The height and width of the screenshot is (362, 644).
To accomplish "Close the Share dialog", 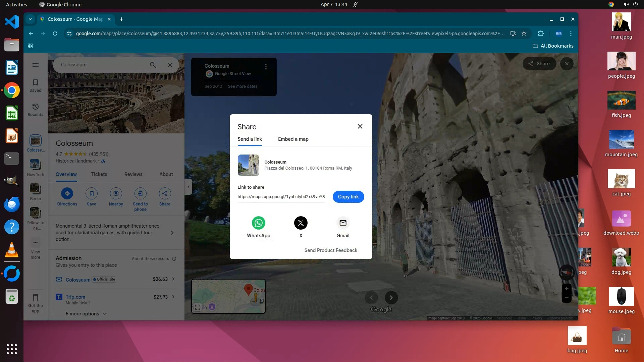I will [x=360, y=126].
